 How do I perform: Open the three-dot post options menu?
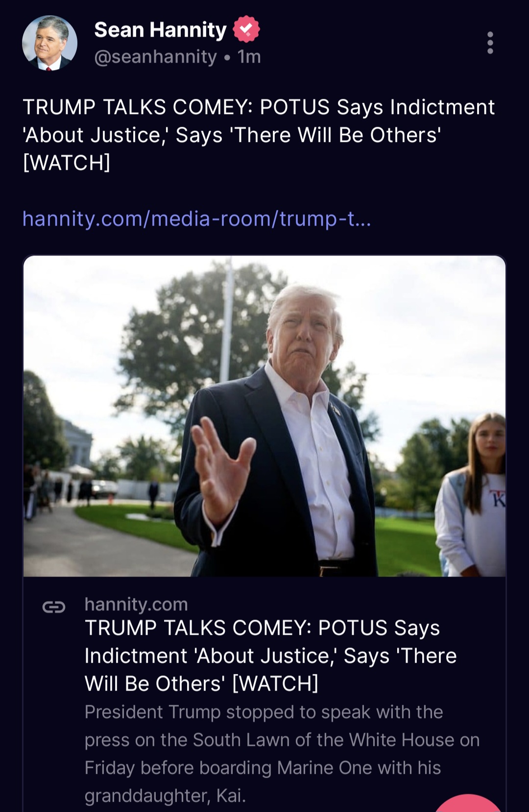[x=490, y=43]
